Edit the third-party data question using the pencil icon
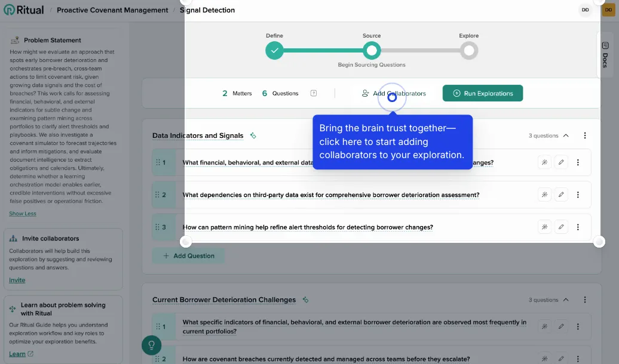The width and height of the screenshot is (619, 364). [561, 195]
